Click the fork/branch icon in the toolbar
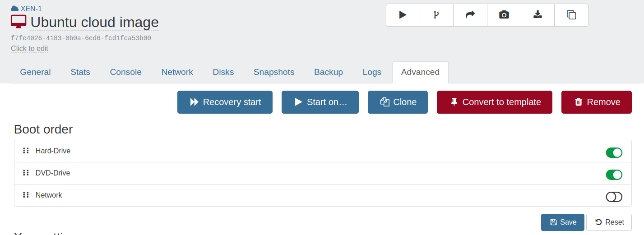644x235 pixels. [x=436, y=15]
